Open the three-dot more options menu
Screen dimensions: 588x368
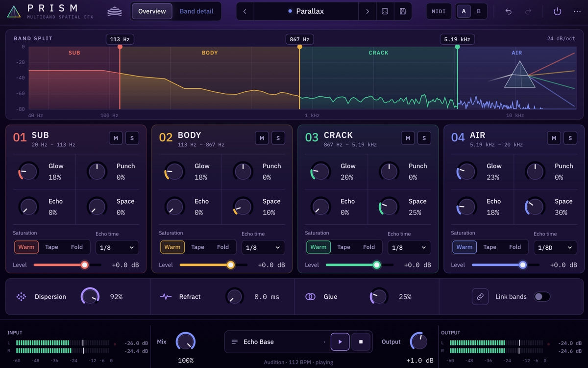pos(577,11)
